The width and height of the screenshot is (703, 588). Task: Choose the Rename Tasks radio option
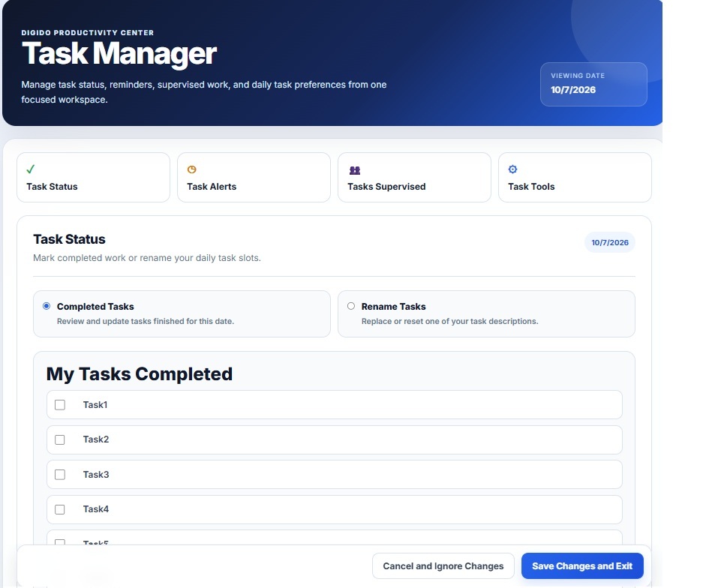tap(351, 306)
